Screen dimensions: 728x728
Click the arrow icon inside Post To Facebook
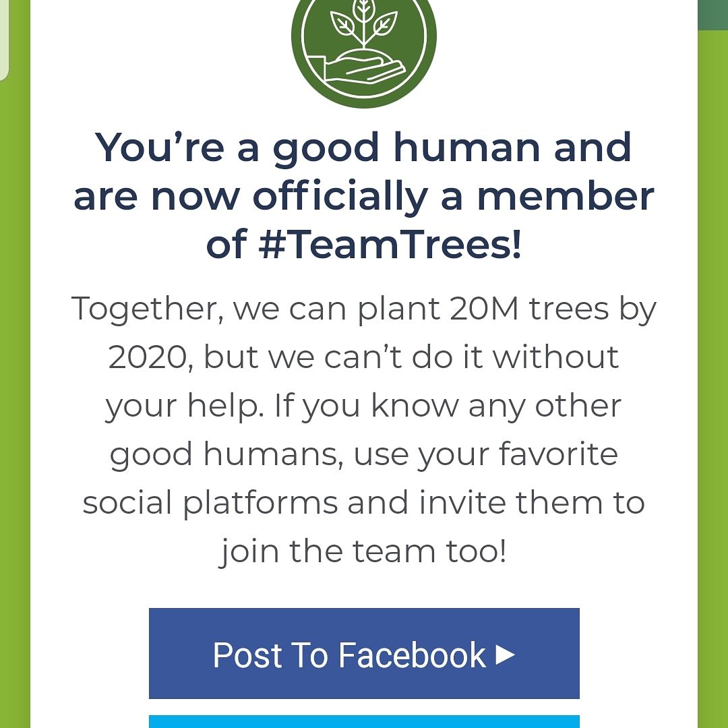(506, 655)
